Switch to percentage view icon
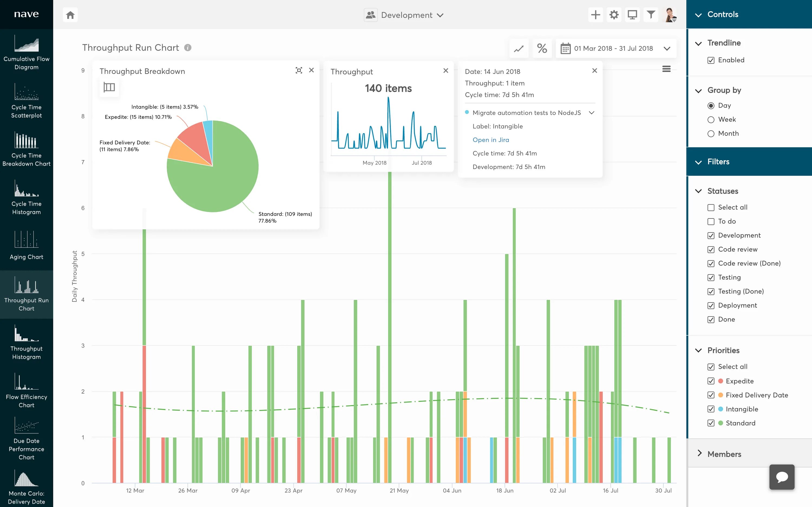Image resolution: width=812 pixels, height=507 pixels. click(x=542, y=49)
